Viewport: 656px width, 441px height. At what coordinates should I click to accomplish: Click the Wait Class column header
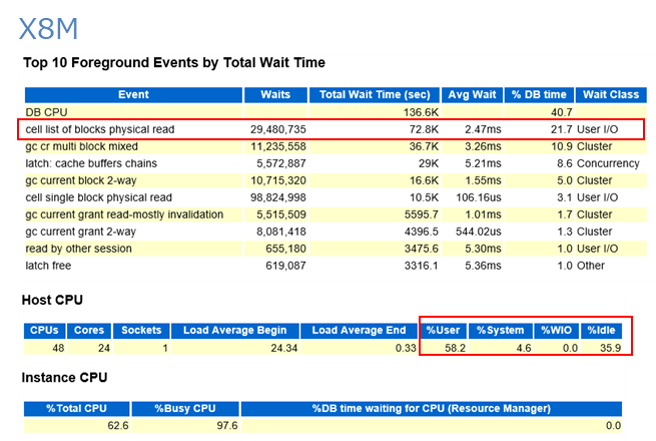[609, 95]
